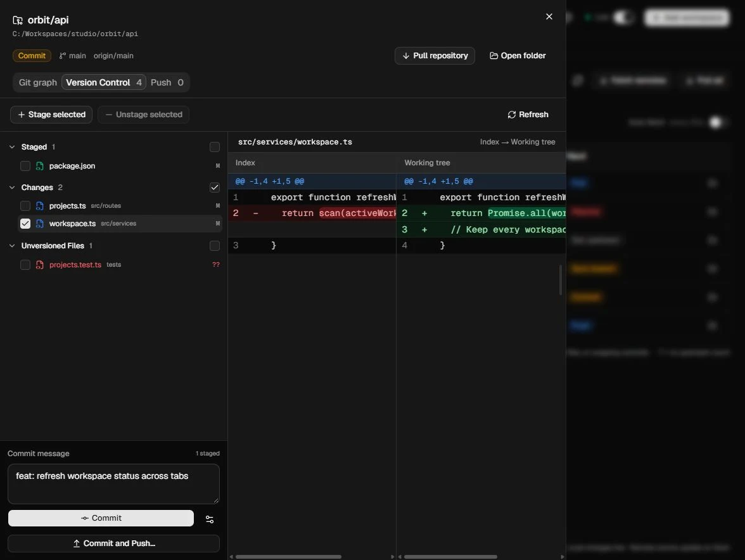Click Open folder button
Viewport: 745px width, 560px height.
tap(518, 56)
